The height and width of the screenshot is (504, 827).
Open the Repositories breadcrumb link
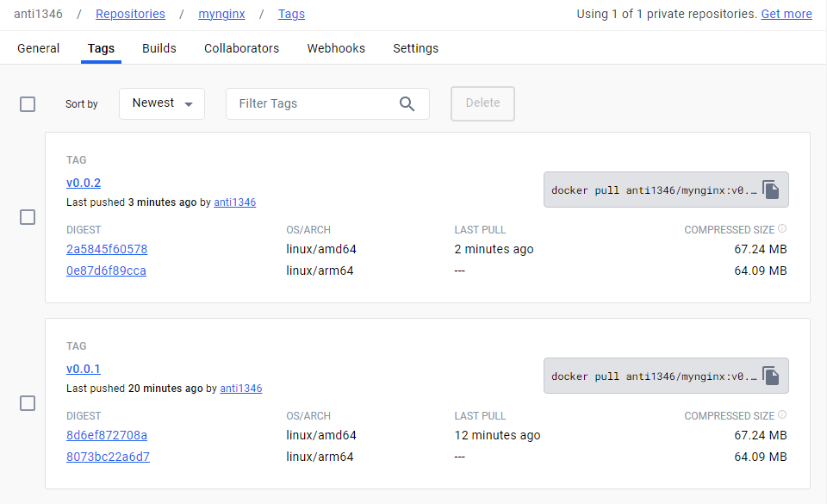pos(130,15)
